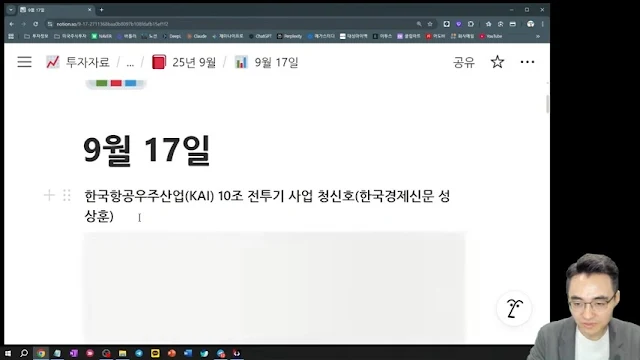
Task: Open Telegram from the taskbar
Action: coord(139,353)
